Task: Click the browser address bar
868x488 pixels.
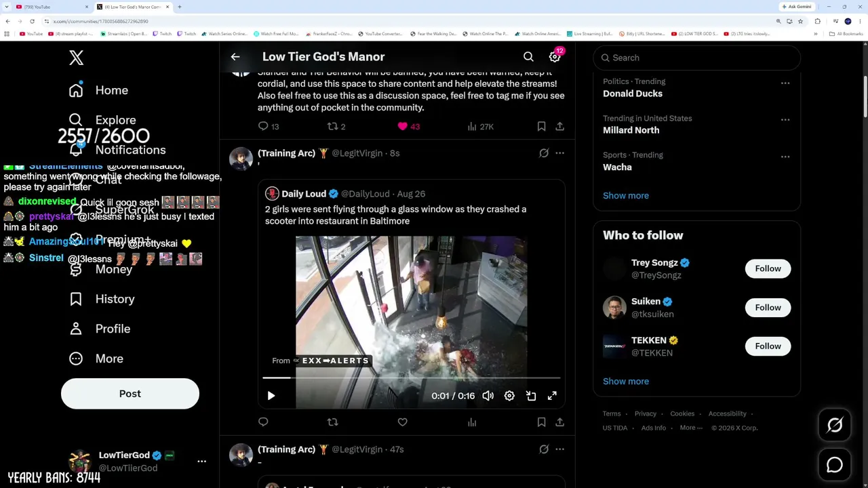Action: (407, 21)
